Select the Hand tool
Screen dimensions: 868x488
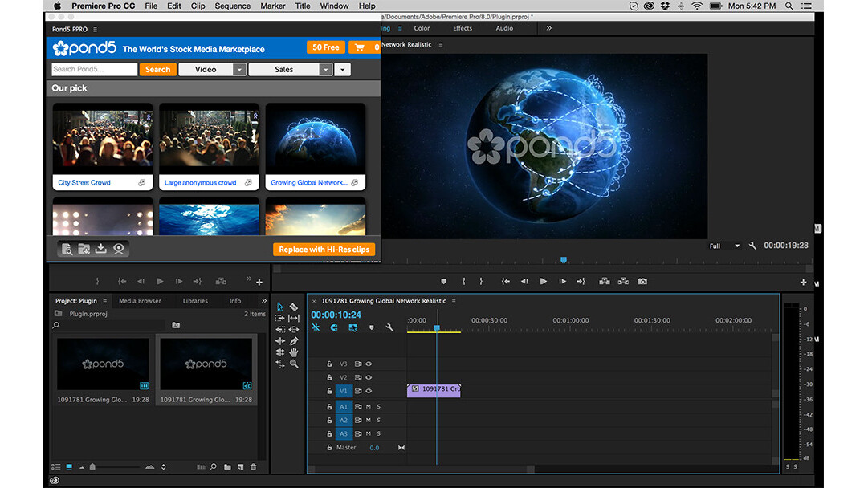coord(294,352)
